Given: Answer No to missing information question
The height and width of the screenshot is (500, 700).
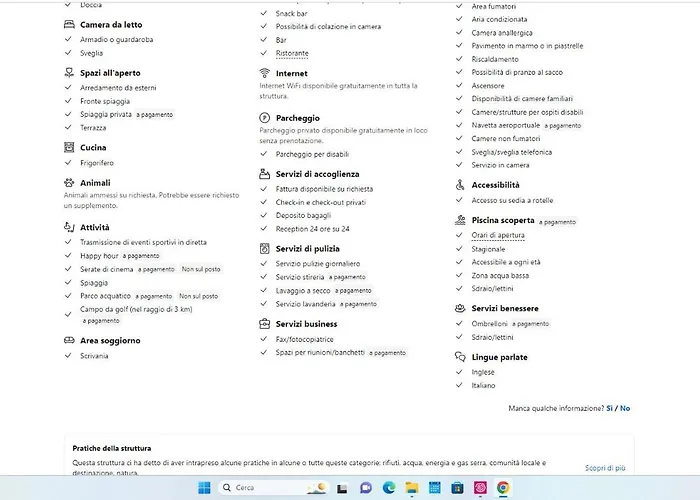Looking at the screenshot, I should coord(625,408).
